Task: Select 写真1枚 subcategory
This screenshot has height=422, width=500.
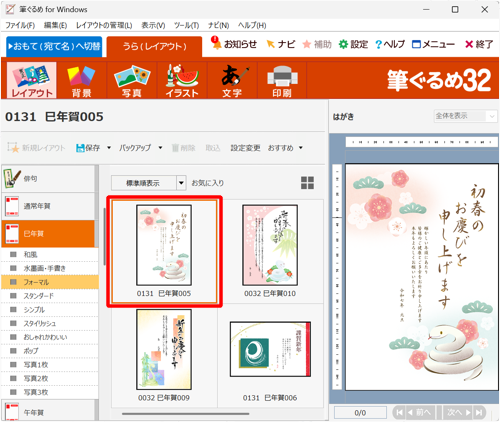Action: tap(50, 365)
